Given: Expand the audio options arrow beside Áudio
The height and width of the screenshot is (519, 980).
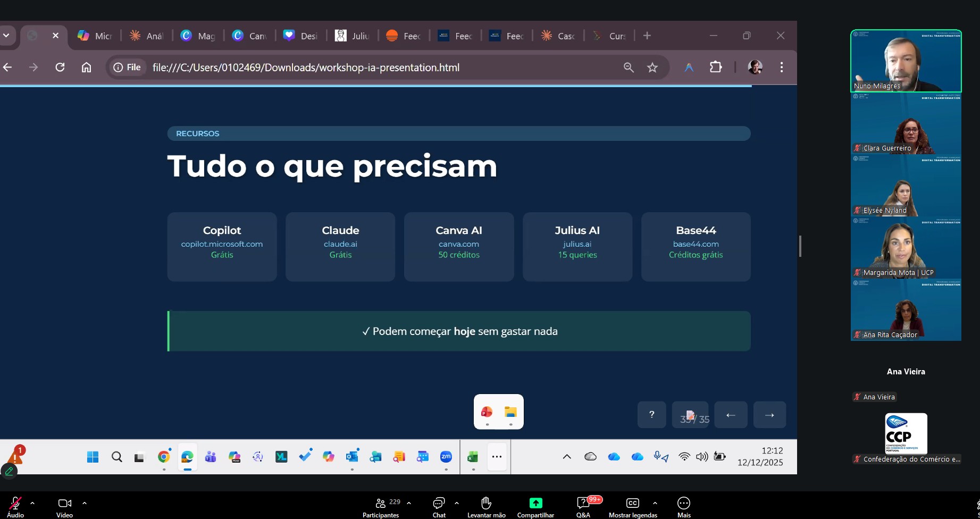Looking at the screenshot, I should (x=32, y=503).
